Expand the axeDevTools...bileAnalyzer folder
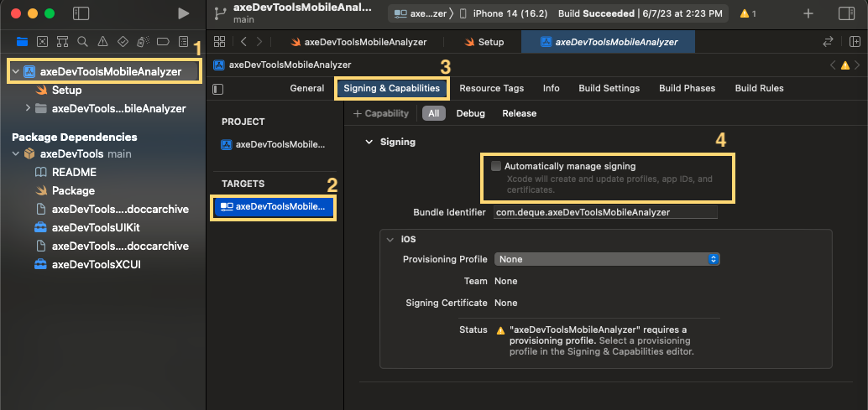 click(29, 108)
